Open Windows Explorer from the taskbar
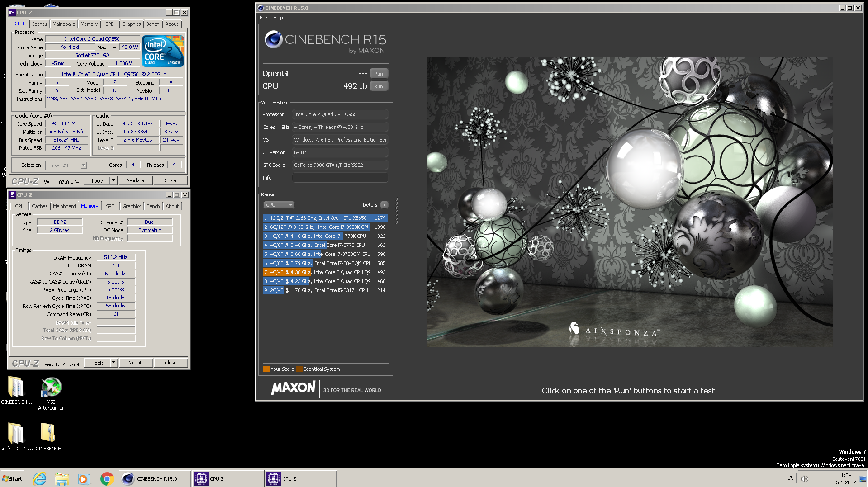The image size is (868, 487). coord(62,478)
